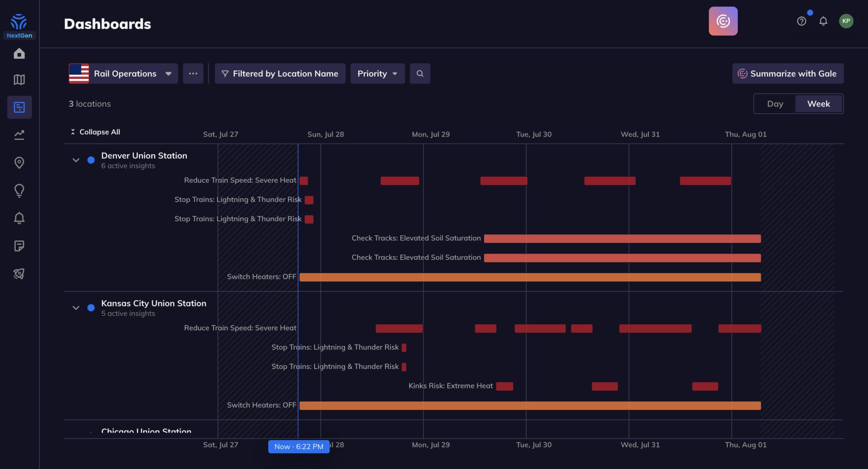Open the Rail Operations dropdown
The height and width of the screenshot is (469, 868).
(123, 74)
